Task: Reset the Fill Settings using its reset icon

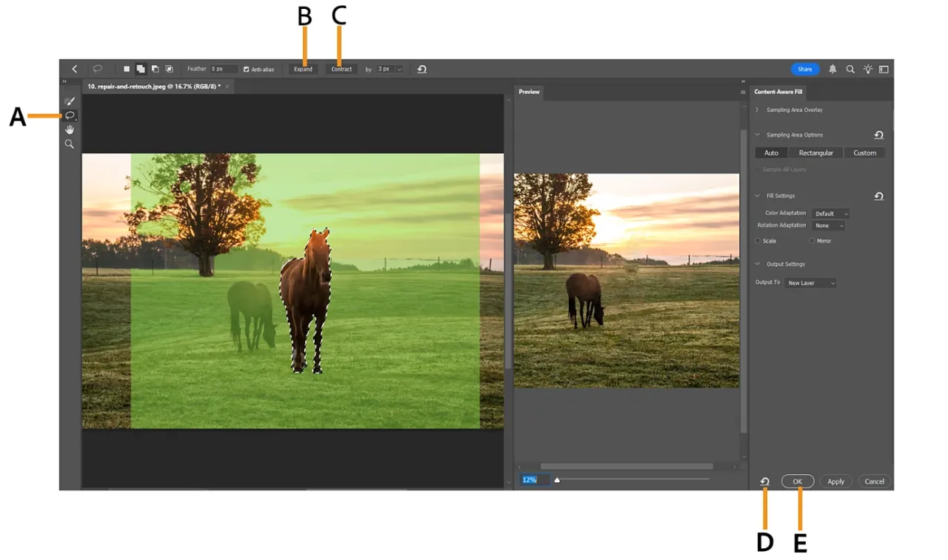Action: click(x=878, y=196)
